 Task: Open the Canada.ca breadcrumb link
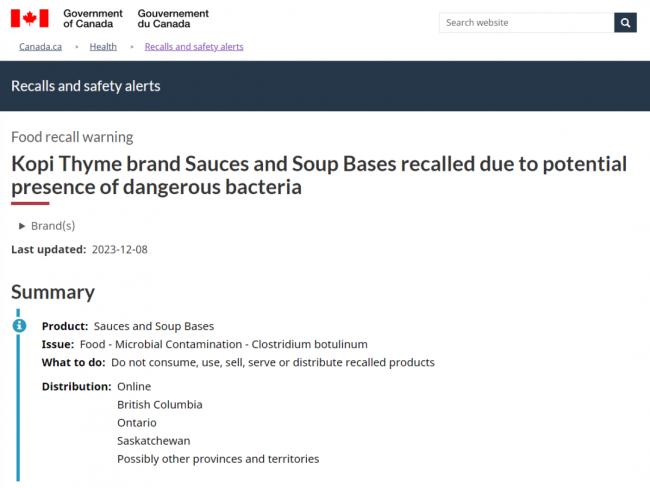click(40, 47)
